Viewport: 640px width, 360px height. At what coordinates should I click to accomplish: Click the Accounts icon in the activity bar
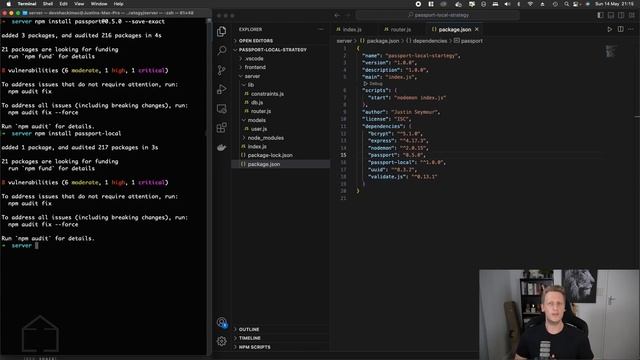click(x=222, y=322)
